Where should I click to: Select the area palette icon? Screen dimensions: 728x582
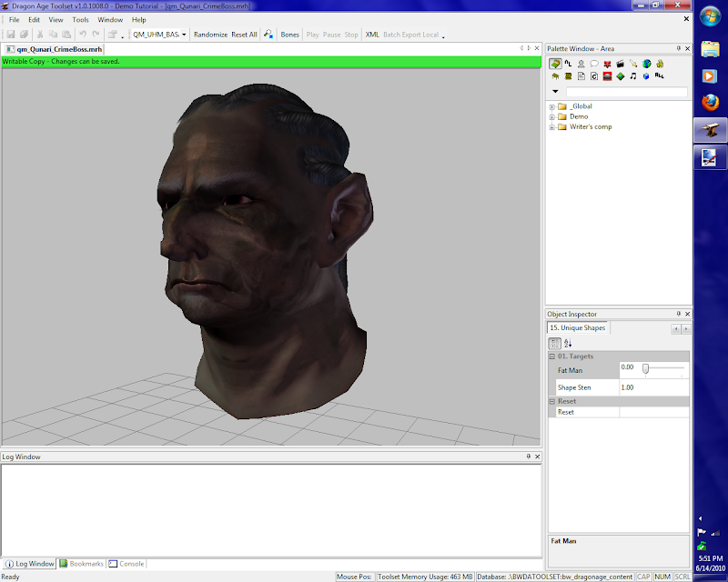click(x=554, y=64)
